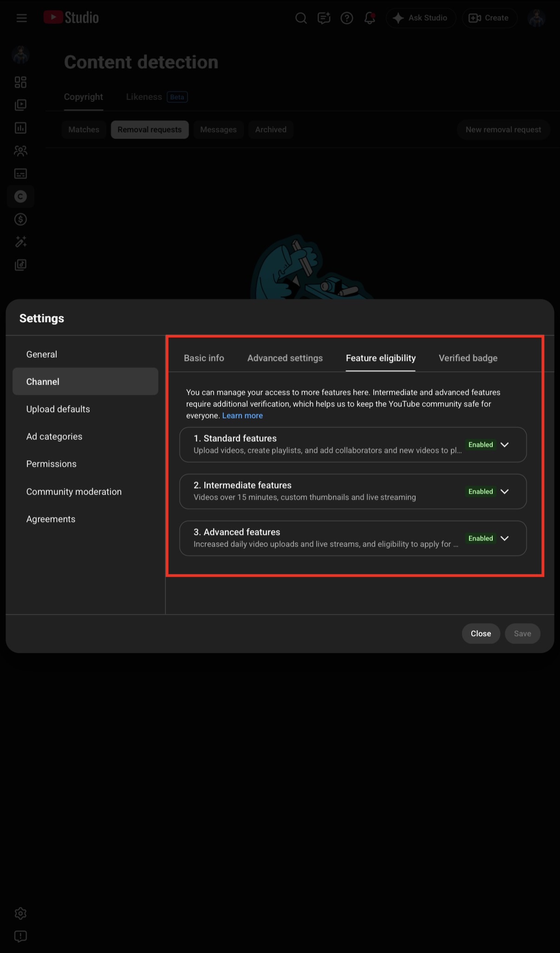
Task: Click the Close button in Settings
Action: tap(481, 633)
